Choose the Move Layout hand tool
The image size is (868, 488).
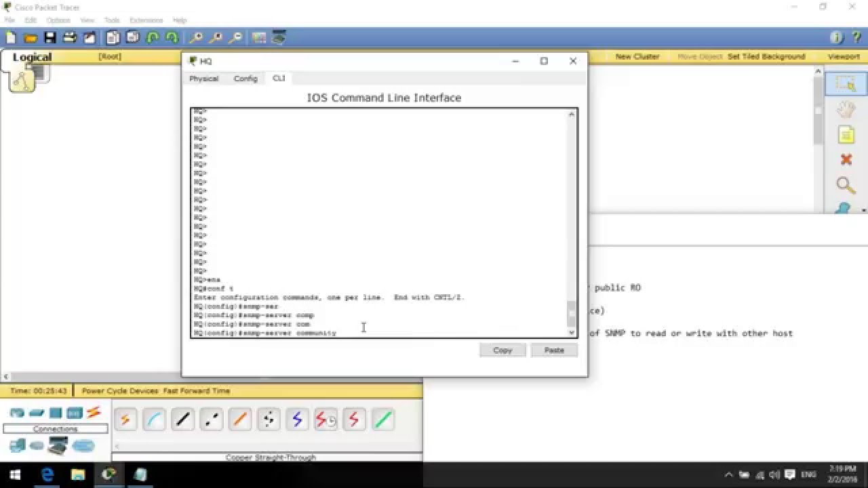click(846, 109)
